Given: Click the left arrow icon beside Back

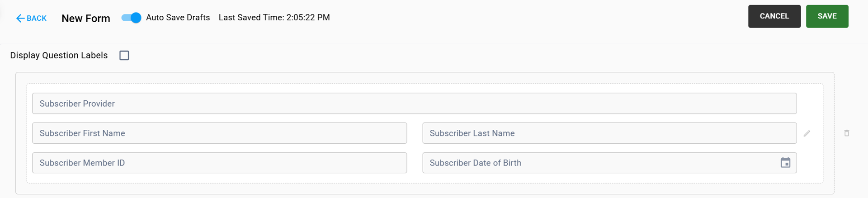Looking at the screenshot, I should [20, 19].
